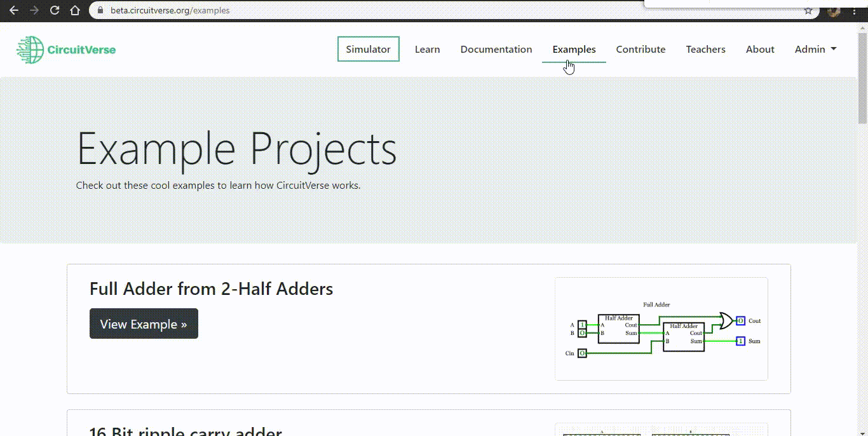
Task: Click the View Example button
Action: [144, 324]
